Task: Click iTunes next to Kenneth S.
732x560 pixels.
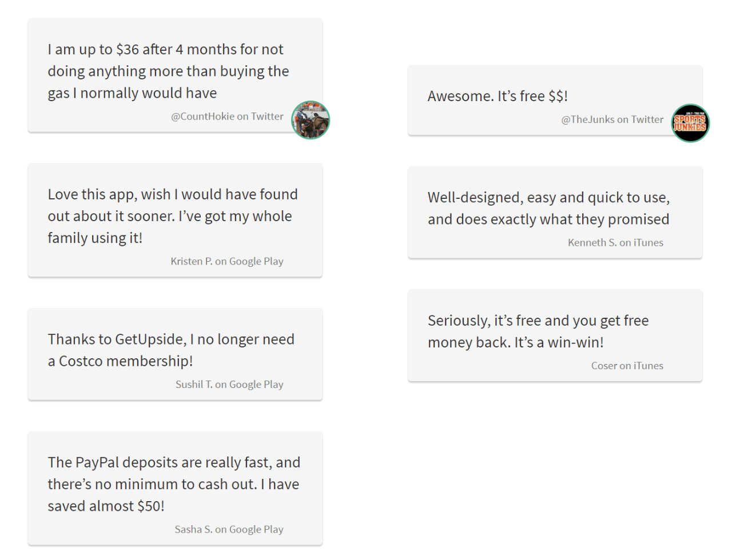Action: 649,242
